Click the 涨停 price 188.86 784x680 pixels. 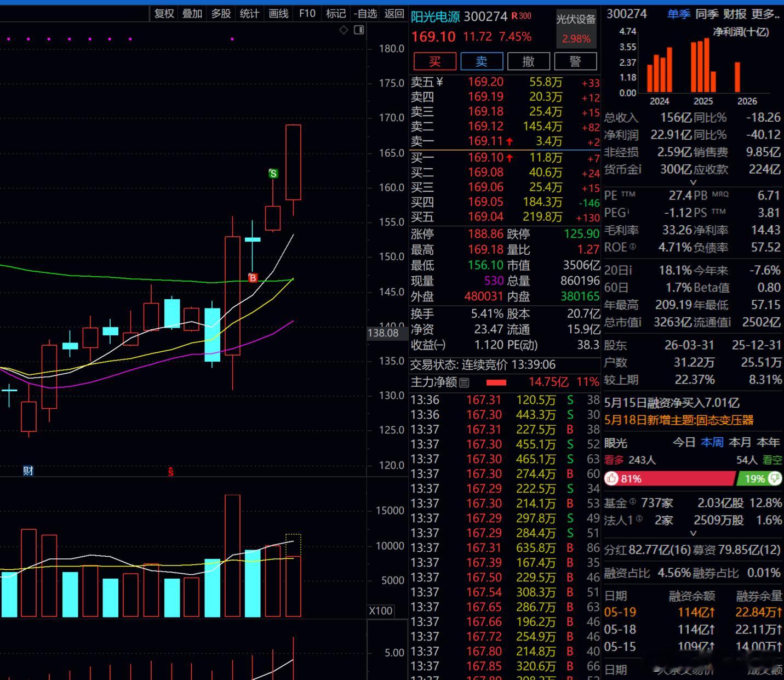coord(485,234)
